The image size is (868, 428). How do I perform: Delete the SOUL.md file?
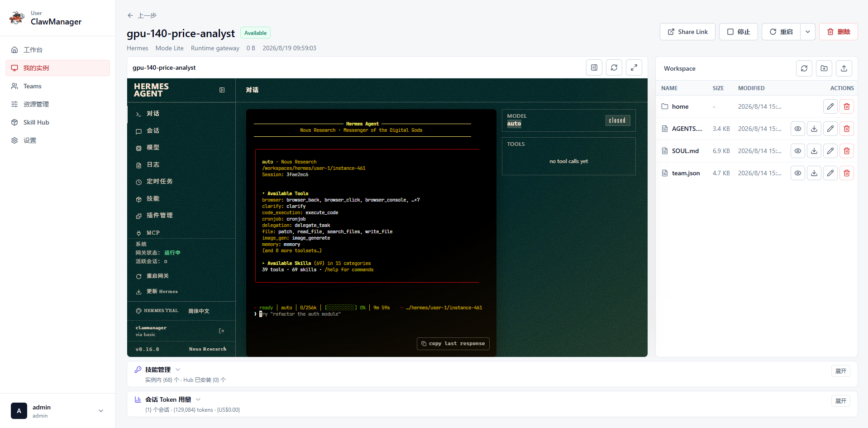point(847,151)
